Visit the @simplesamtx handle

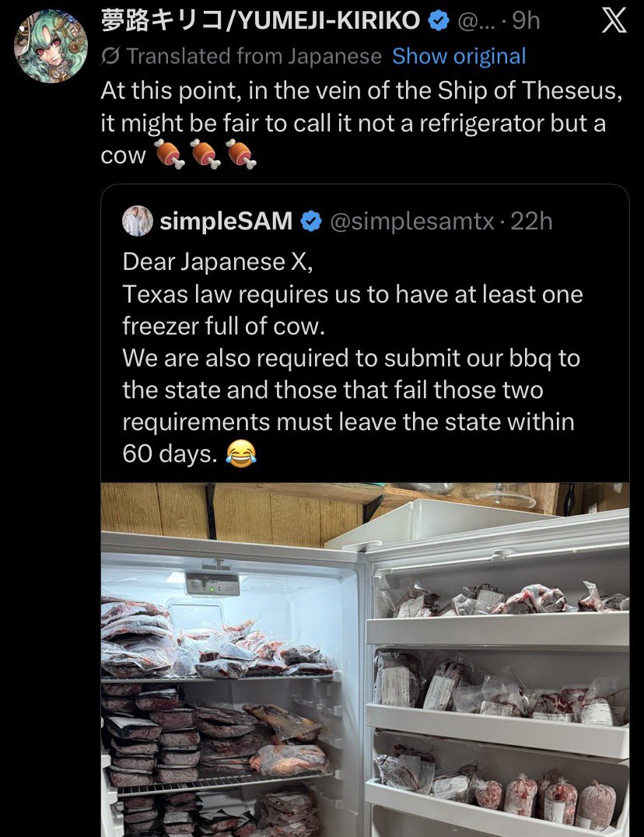[412, 222]
